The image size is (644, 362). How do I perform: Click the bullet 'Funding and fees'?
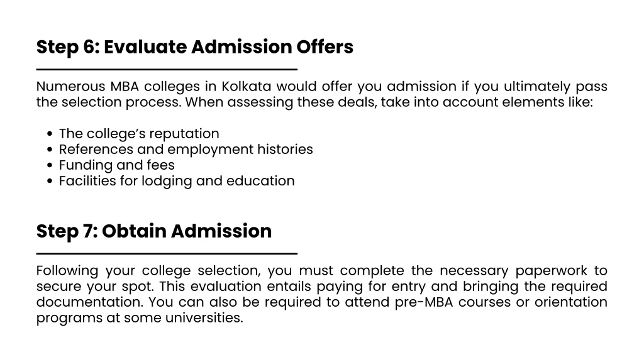click(x=116, y=165)
